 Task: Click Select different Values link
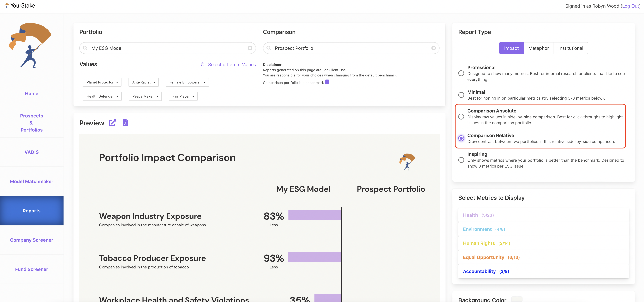232,65
